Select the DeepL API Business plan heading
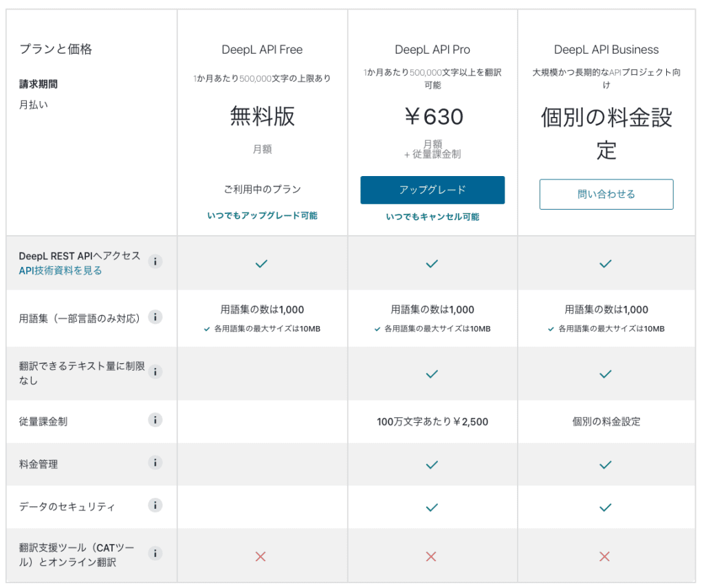Viewport: 704px width, 588px height. 606,50
